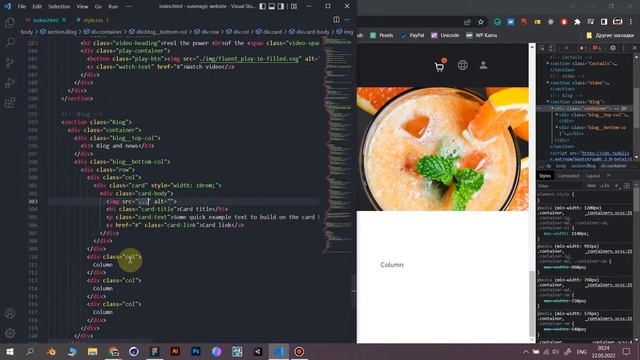Click the webpage vertical scrollbar thumb
The image size is (640, 360).
tap(531, 304)
